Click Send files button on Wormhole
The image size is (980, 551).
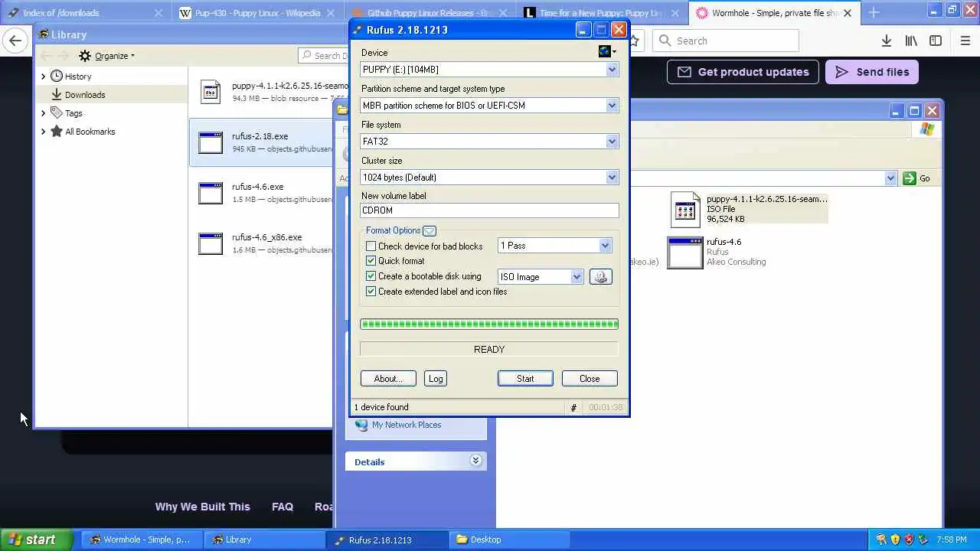coord(871,72)
